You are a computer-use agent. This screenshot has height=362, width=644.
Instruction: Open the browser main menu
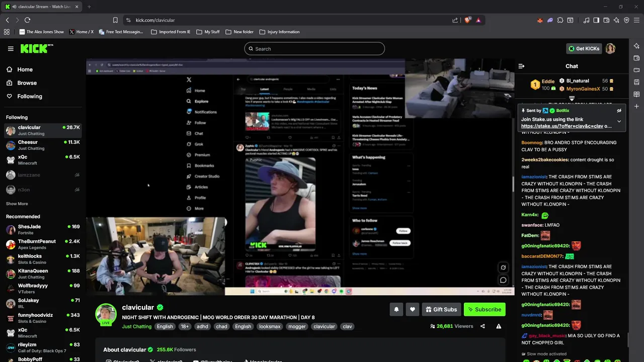[x=637, y=20]
